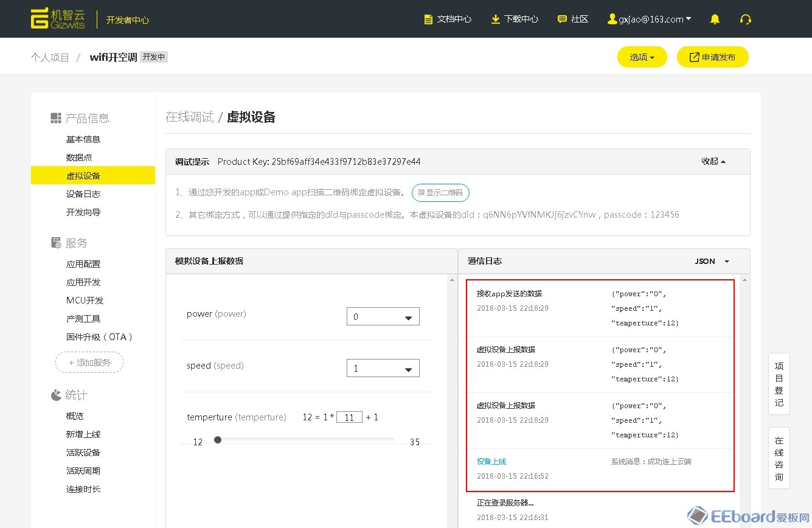Click the 正在登录服务器 log entry
This screenshot has height=528, width=812.
pos(505,503)
